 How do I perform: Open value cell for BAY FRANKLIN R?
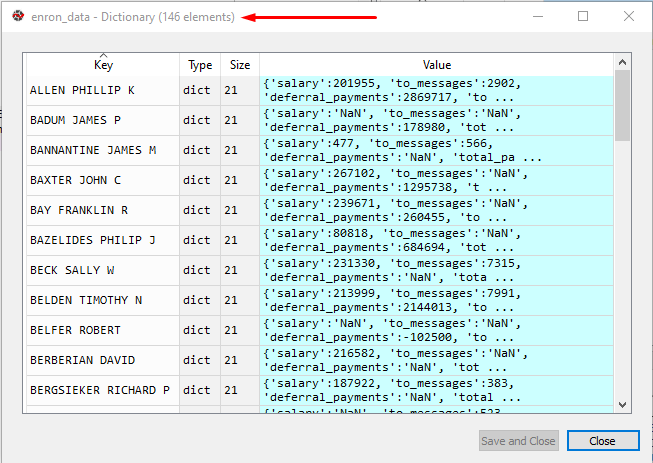tap(436, 210)
